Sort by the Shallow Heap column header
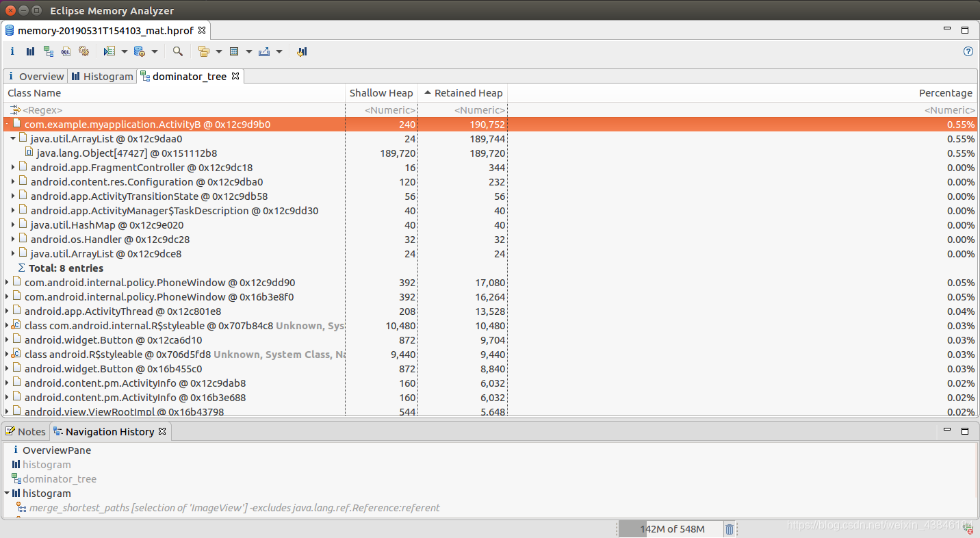980x538 pixels. 381,93
